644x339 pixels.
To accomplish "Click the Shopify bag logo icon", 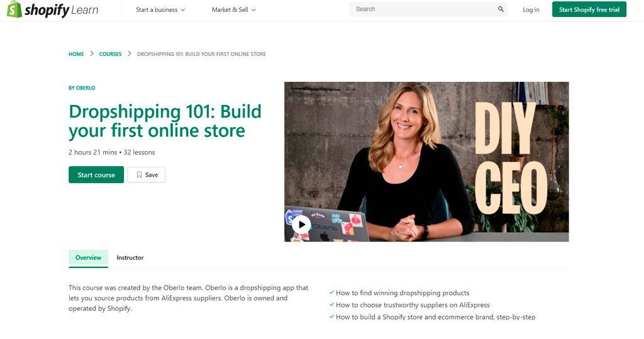I will click(x=14, y=9).
